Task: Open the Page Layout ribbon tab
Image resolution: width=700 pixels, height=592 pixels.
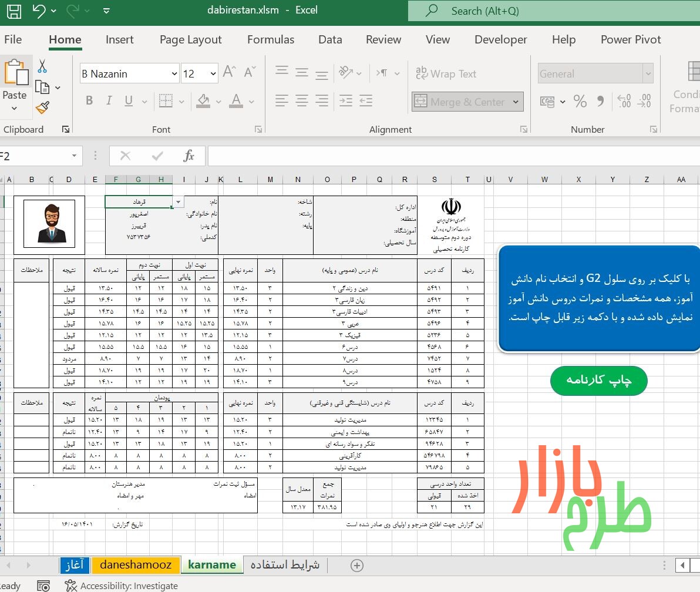Action: point(191,40)
